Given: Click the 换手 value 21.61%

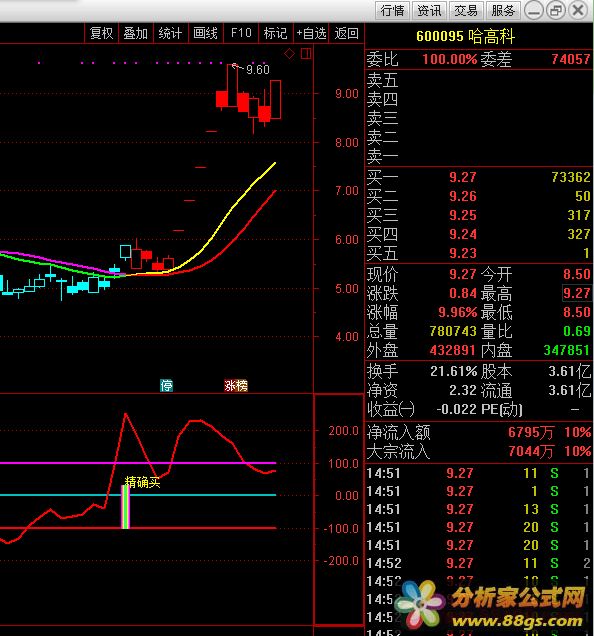Looking at the screenshot, I should click(x=454, y=371).
